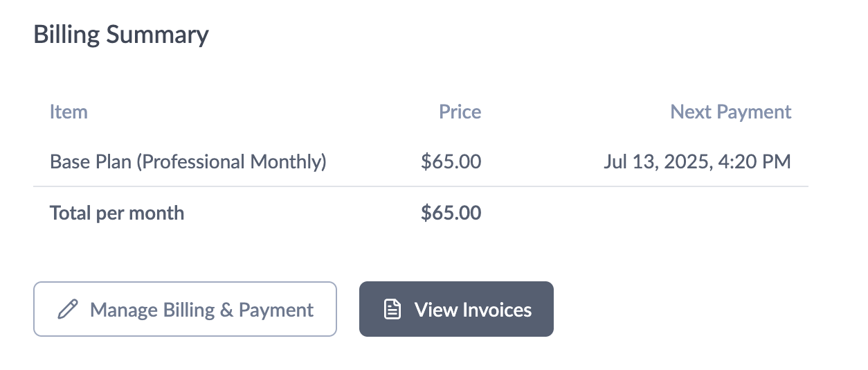Screen dimensions: 868x370
Task: Select the Total per month label
Action: [117, 213]
